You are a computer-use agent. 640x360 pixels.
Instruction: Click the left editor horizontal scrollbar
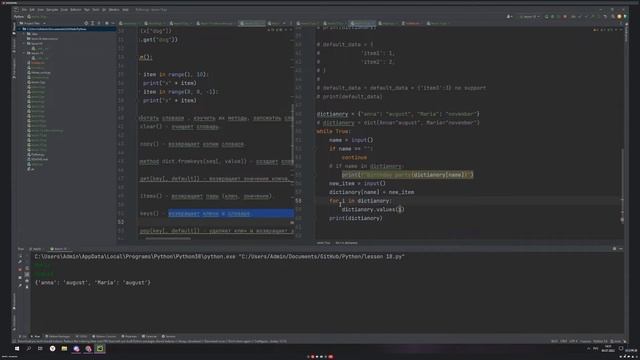168,238
